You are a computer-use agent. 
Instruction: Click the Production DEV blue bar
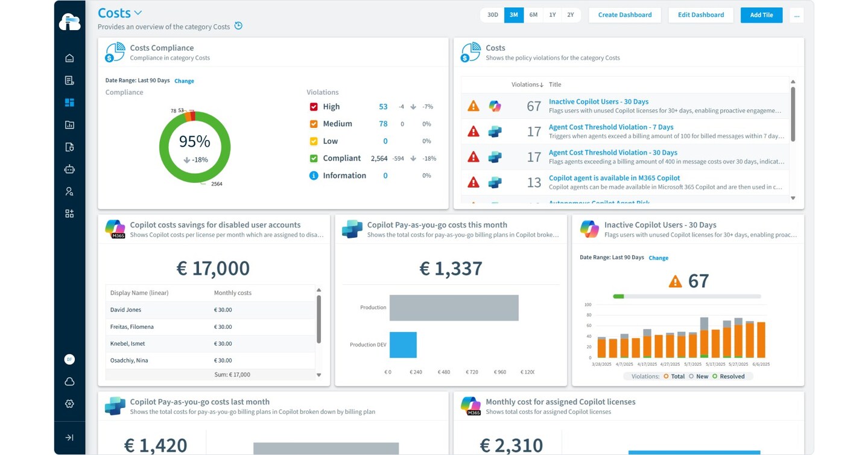(403, 345)
